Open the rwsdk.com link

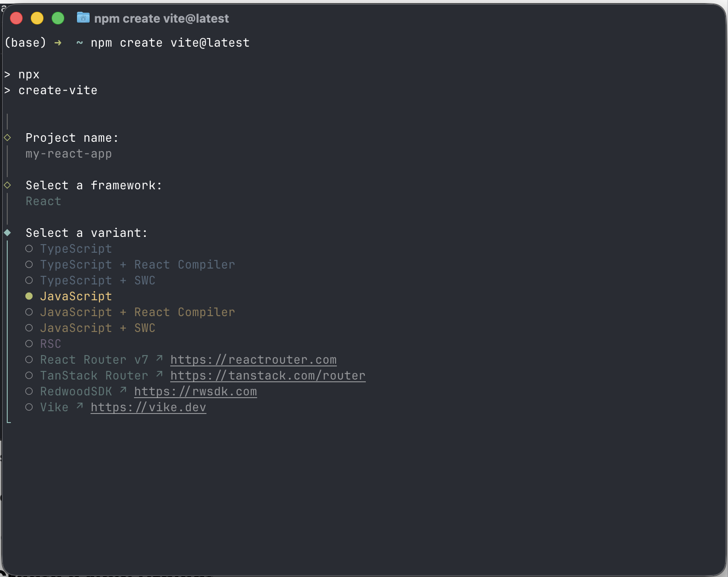tap(195, 391)
